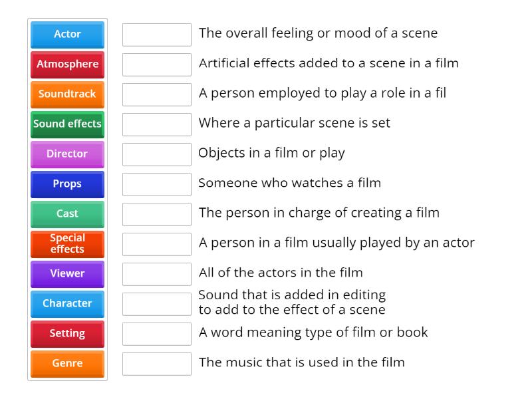Click the Soundtrack tile
The width and height of the screenshot is (532, 399).
coord(66,94)
